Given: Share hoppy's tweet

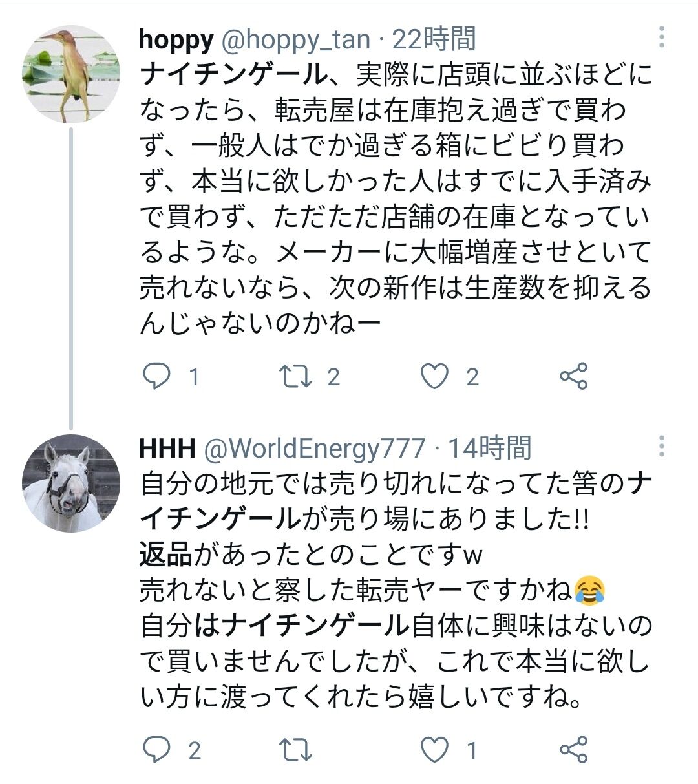Looking at the screenshot, I should click(573, 376).
